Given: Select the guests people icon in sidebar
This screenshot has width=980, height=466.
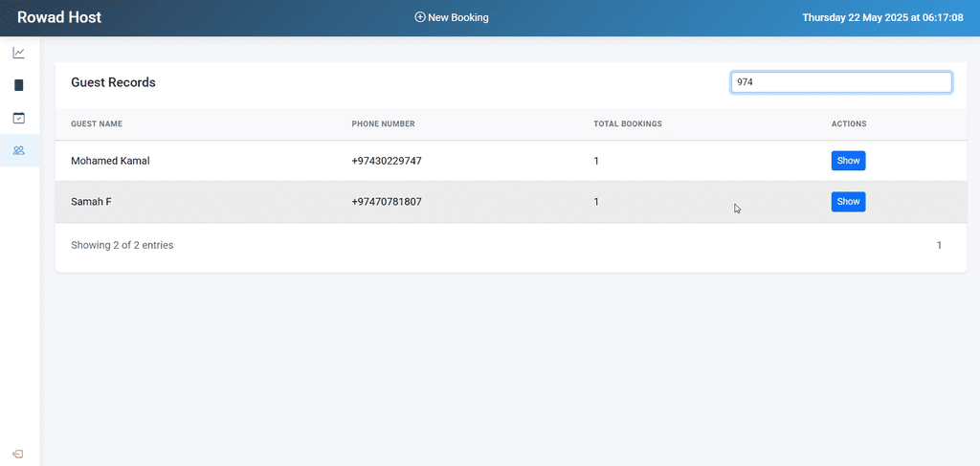Looking at the screenshot, I should tap(19, 150).
